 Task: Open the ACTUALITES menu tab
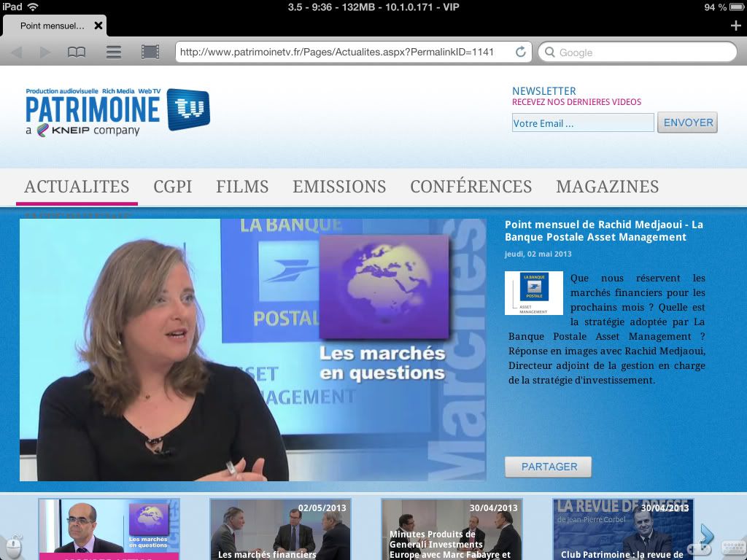pyautogui.click(x=77, y=187)
